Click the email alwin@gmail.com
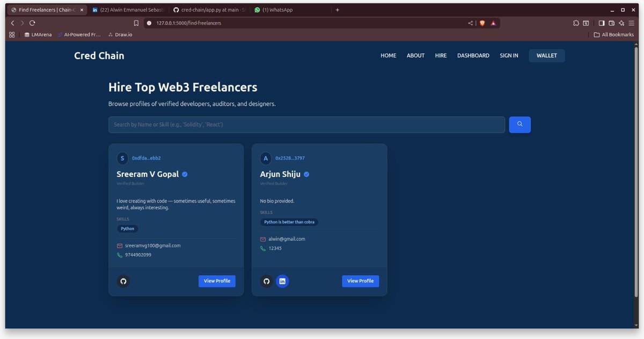644x339 pixels. [x=287, y=239]
